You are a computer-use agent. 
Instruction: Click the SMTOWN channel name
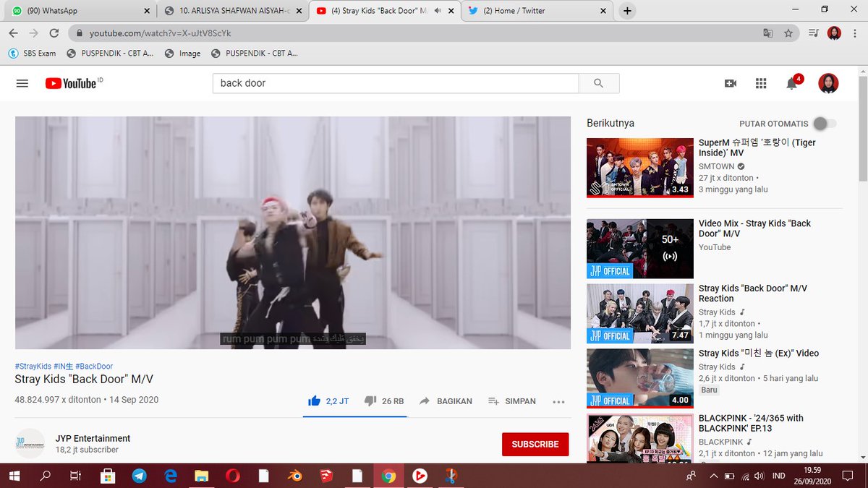point(716,166)
